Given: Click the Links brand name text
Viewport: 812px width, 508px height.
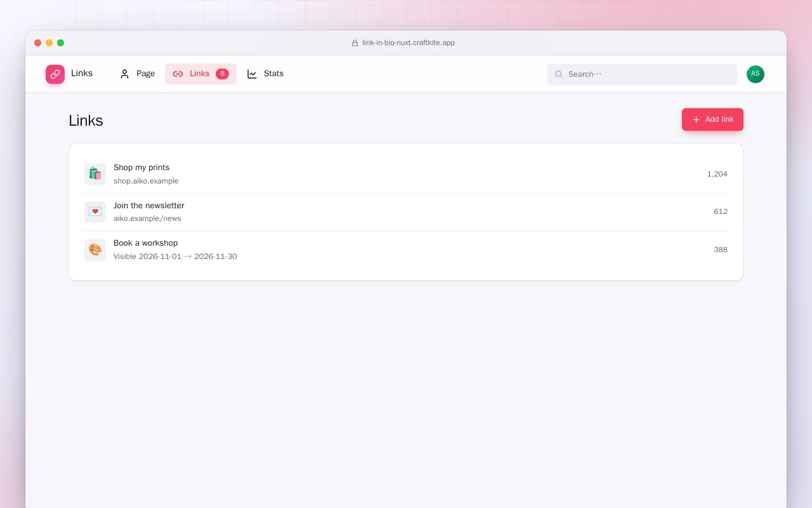Looking at the screenshot, I should click(82, 74).
